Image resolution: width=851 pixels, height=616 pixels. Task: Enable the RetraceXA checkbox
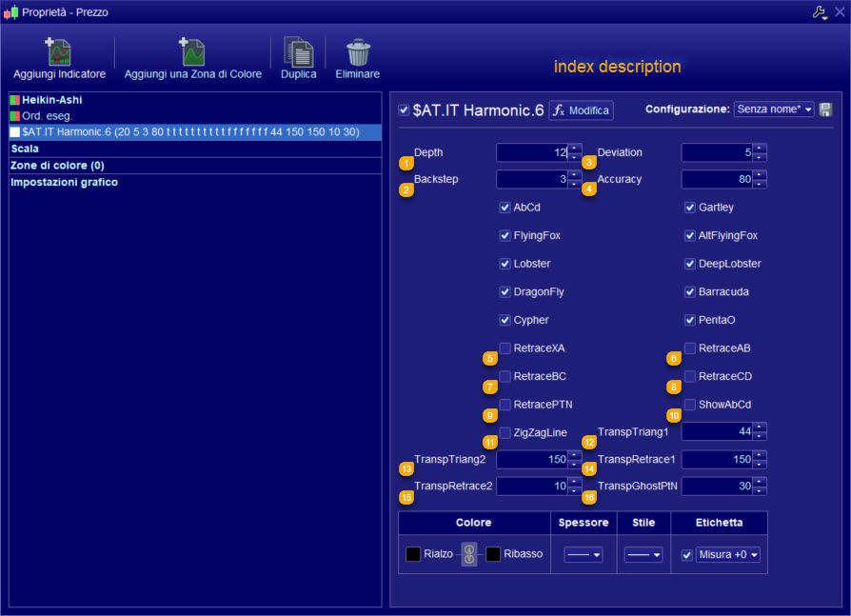pyautogui.click(x=505, y=348)
